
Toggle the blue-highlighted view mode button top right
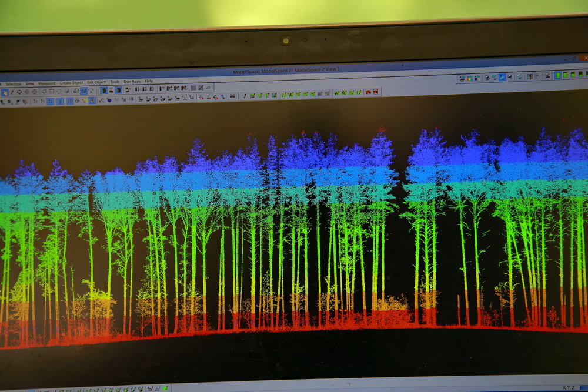tap(502, 77)
